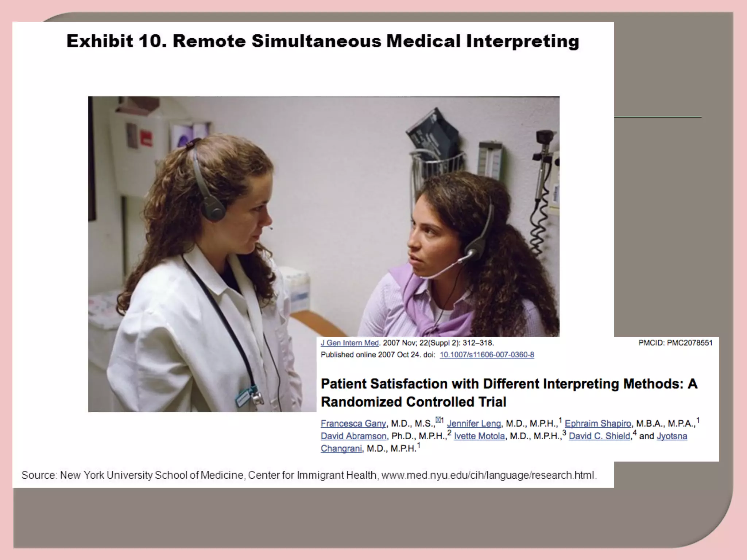Follow the DOI 10.1007/s11606-007-0360-8 link
Screen dimensions: 747x560
487,355
